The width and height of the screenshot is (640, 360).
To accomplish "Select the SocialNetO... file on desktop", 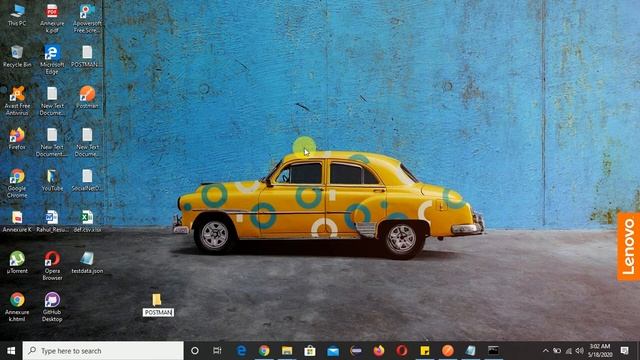I will (87, 180).
